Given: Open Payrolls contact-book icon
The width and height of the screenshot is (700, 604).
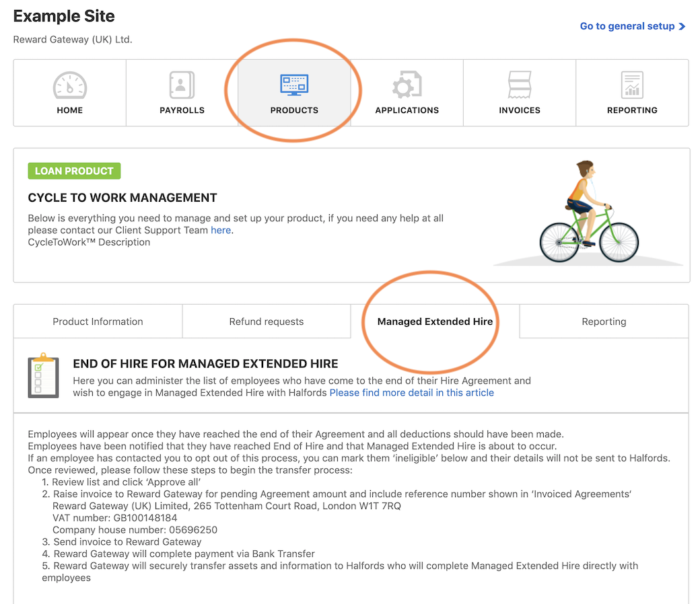Looking at the screenshot, I should tap(182, 85).
